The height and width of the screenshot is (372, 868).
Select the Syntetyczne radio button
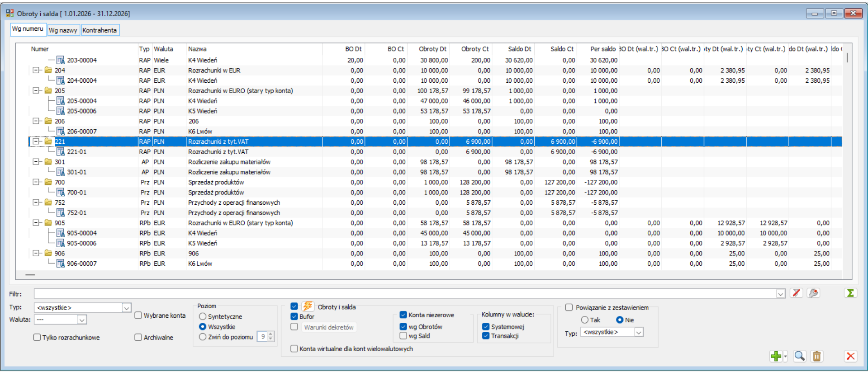[x=203, y=316]
